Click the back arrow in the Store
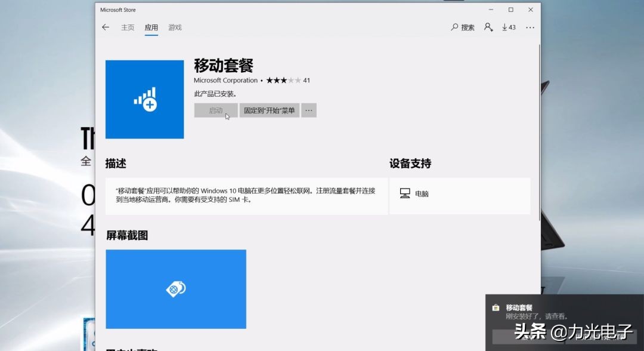The height and width of the screenshot is (351, 644). [106, 27]
